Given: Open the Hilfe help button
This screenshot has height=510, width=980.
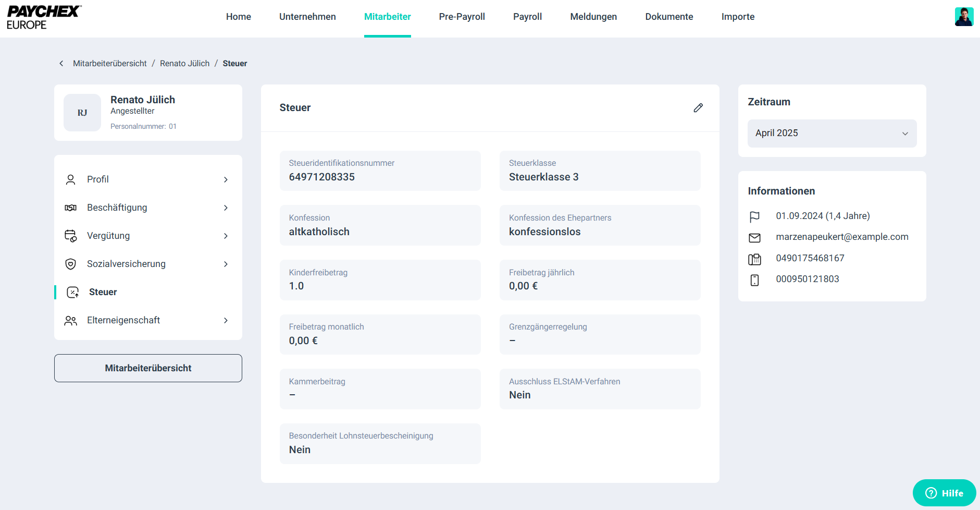Looking at the screenshot, I should tap(944, 493).
